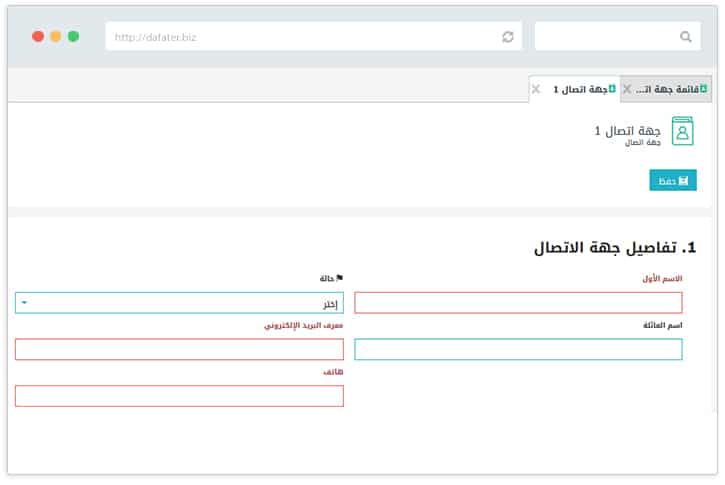The image size is (725, 485).
Task: Click the arrow of the إختر dropdown
Action: pyautogui.click(x=25, y=303)
